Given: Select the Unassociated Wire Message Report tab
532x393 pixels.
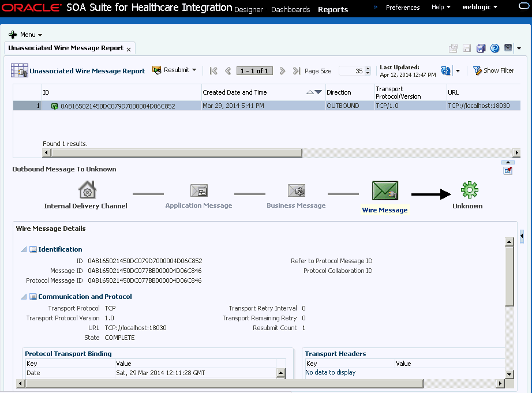Looking at the screenshot, I should [x=66, y=48].
